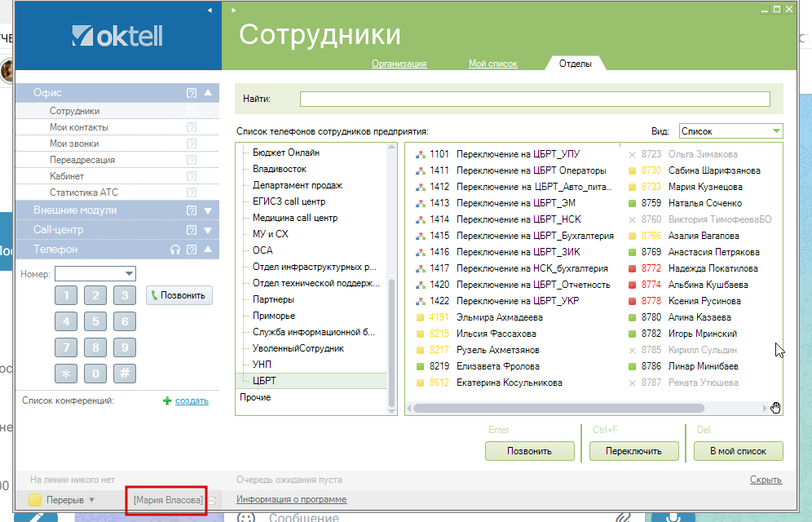Open help for Внешние модули section
The width and height of the screenshot is (812, 522).
(192, 210)
